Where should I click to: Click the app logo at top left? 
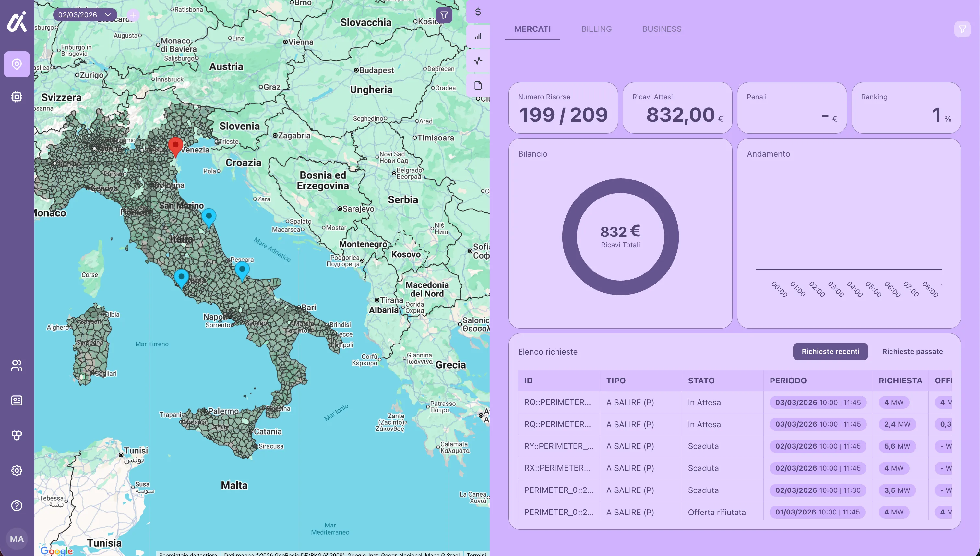pos(17,21)
